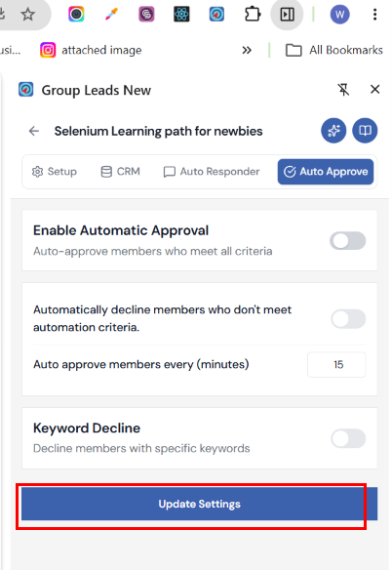Launch React Developer Tools extension
The height and width of the screenshot is (571, 392).
pos(181,15)
